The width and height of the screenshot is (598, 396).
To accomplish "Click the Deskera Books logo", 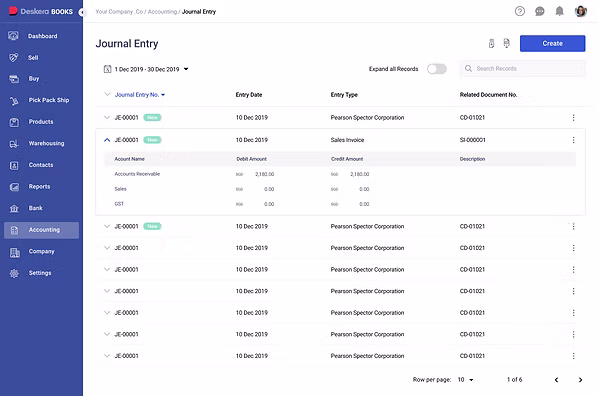I will coord(41,11).
